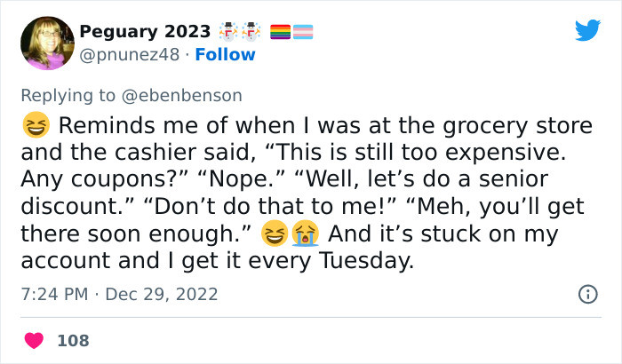The width and height of the screenshot is (622, 364).
Task: Open the Twitter info circle icon
Action: 587,294
